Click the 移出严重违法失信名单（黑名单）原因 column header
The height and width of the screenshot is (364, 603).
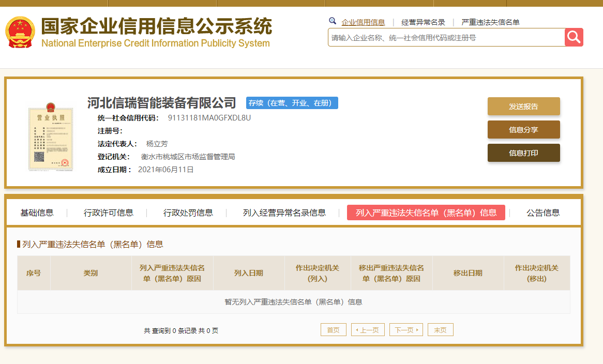[x=391, y=273]
